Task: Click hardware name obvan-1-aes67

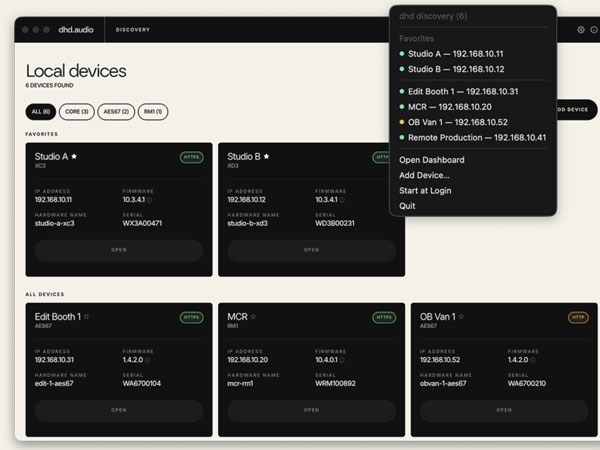Action: point(443,383)
